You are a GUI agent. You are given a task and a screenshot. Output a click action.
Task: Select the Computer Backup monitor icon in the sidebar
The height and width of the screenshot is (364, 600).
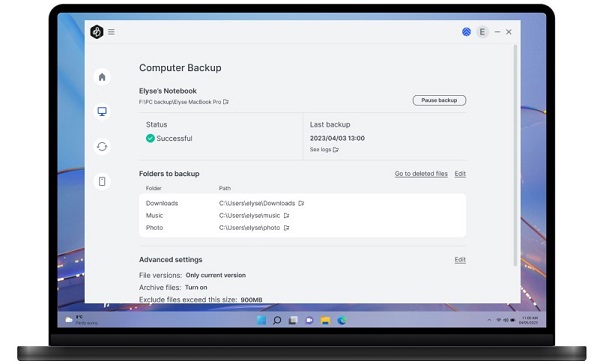(x=102, y=111)
